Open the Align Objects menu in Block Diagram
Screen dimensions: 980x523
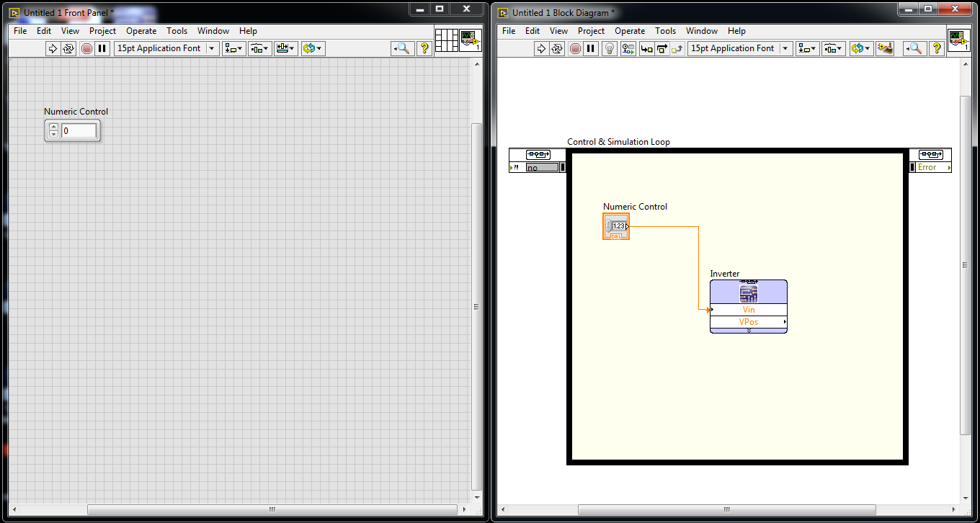click(807, 48)
